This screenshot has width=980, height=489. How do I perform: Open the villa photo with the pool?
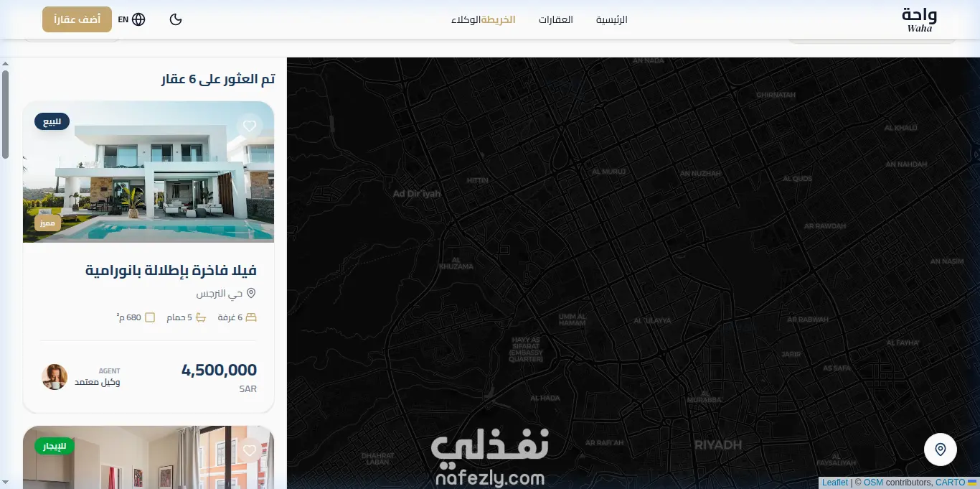tap(149, 172)
